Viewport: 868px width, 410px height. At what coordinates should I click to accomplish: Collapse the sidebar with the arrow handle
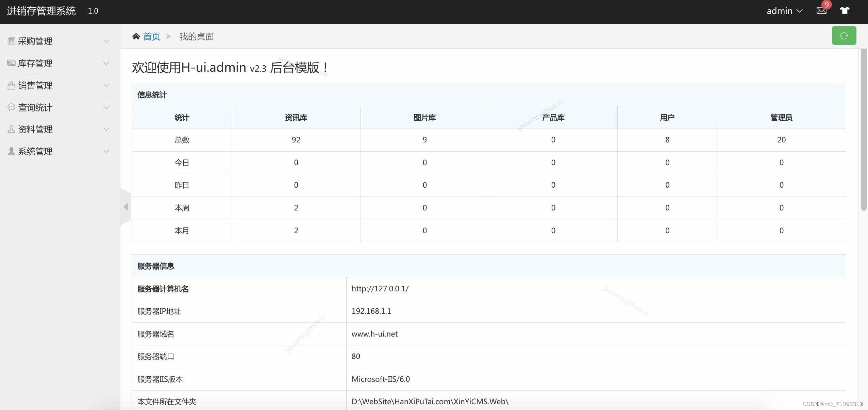(x=126, y=207)
